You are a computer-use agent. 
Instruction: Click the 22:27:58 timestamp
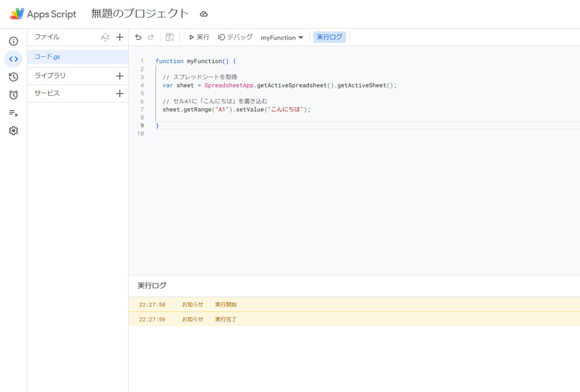pos(152,305)
